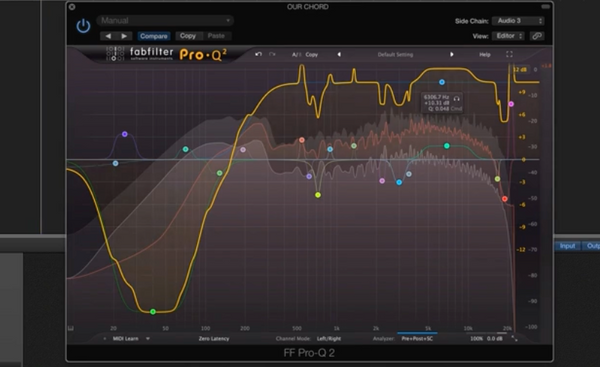Select the bright green low-cut node near 40 Hz
The width and height of the screenshot is (600, 367).
(x=153, y=312)
